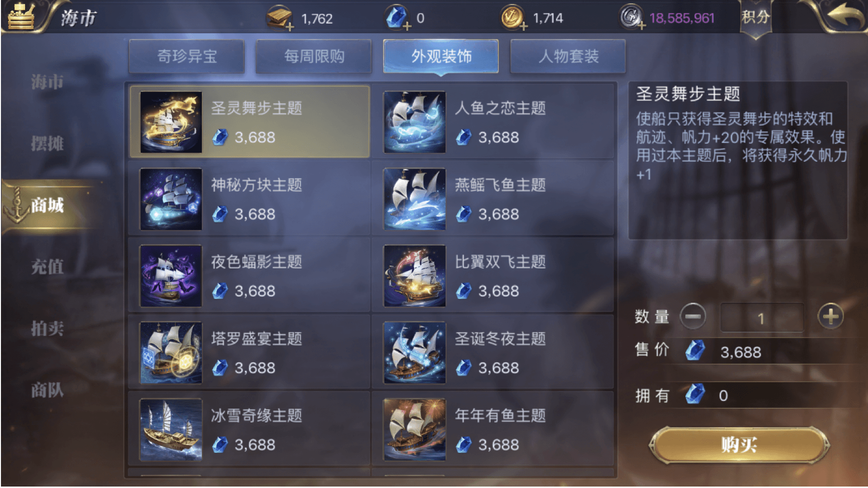868x488 pixels.
Task: Click the 购买 buy button
Action: tap(739, 445)
